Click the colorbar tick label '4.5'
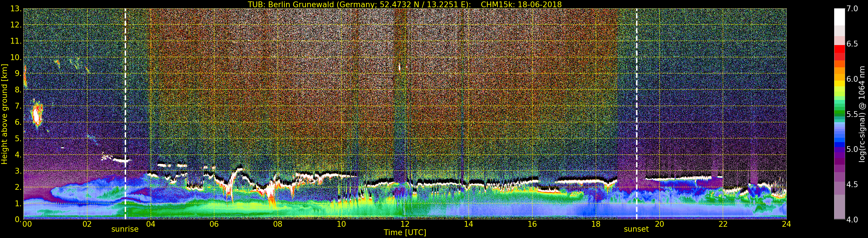This screenshot has height=238, width=868. coord(852,184)
